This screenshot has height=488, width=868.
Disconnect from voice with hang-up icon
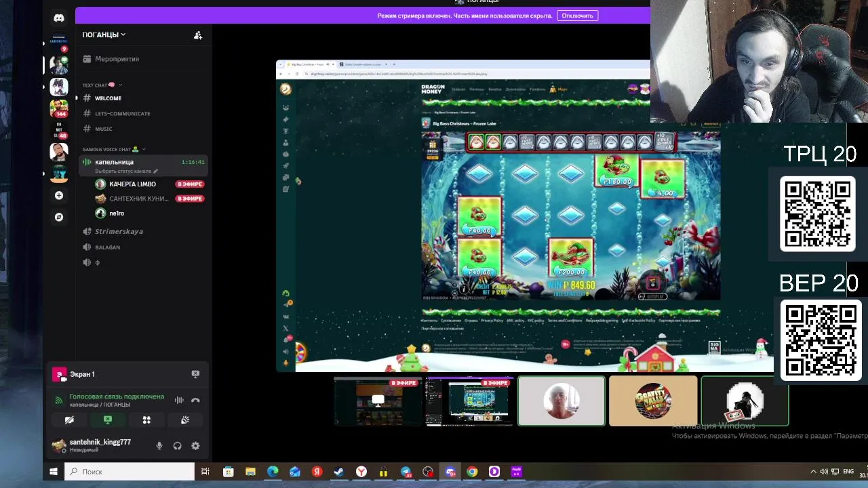click(x=195, y=400)
